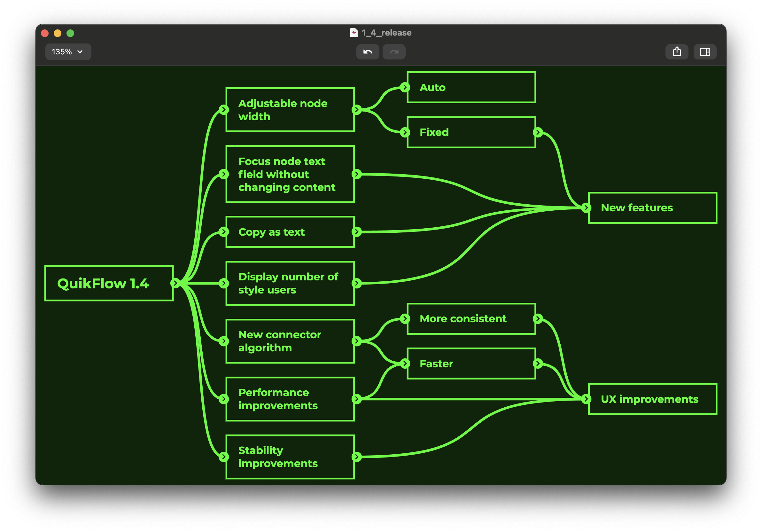This screenshot has width=762, height=532.
Task: Maximize the window with green button
Action: (70, 33)
